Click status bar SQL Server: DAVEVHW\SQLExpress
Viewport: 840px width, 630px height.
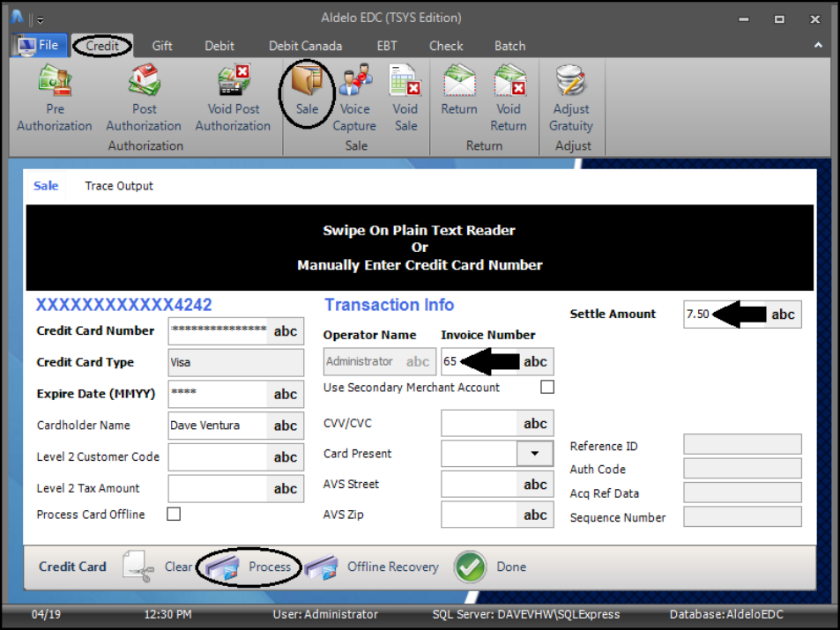pyautogui.click(x=526, y=614)
